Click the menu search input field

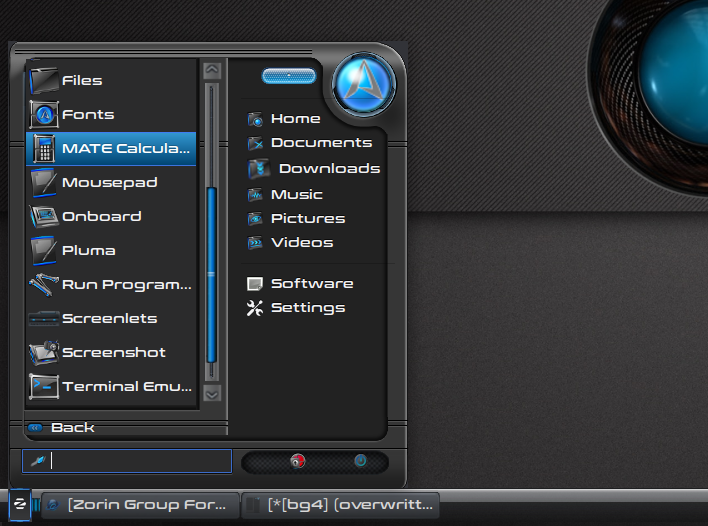(x=140, y=461)
